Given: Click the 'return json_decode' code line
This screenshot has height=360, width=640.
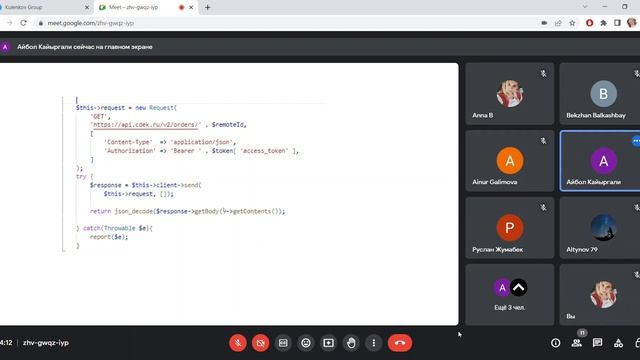Looking at the screenshot, I should click(x=187, y=211).
